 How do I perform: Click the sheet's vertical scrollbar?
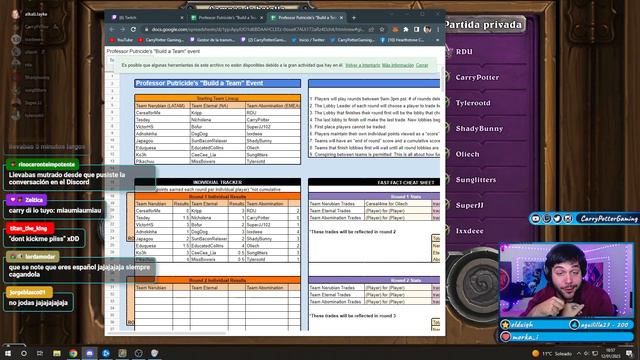click(442, 79)
